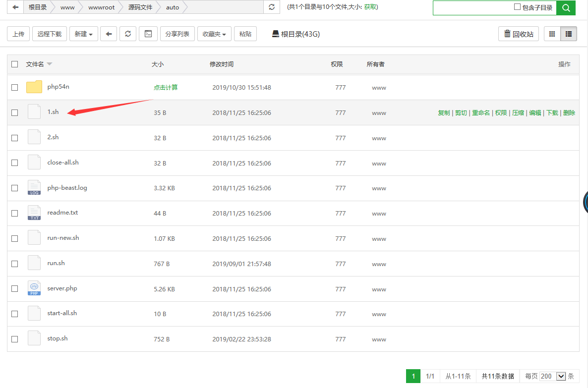588x388 pixels.
Task: Click the search input field
Action: coord(471,7)
